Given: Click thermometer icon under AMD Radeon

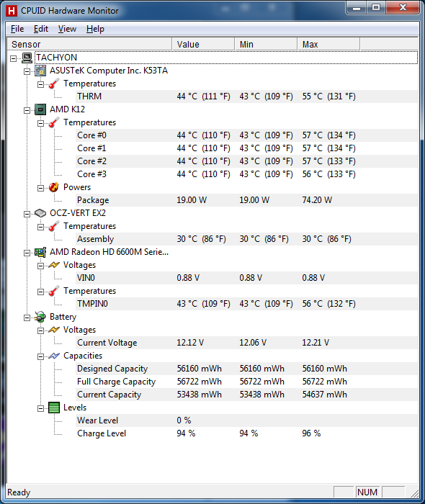Looking at the screenshot, I should coord(54,291).
